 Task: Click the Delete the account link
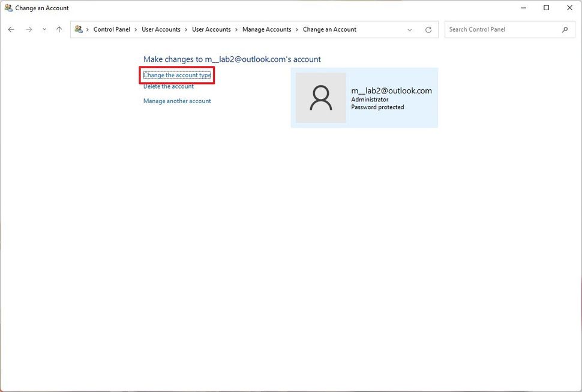click(168, 86)
